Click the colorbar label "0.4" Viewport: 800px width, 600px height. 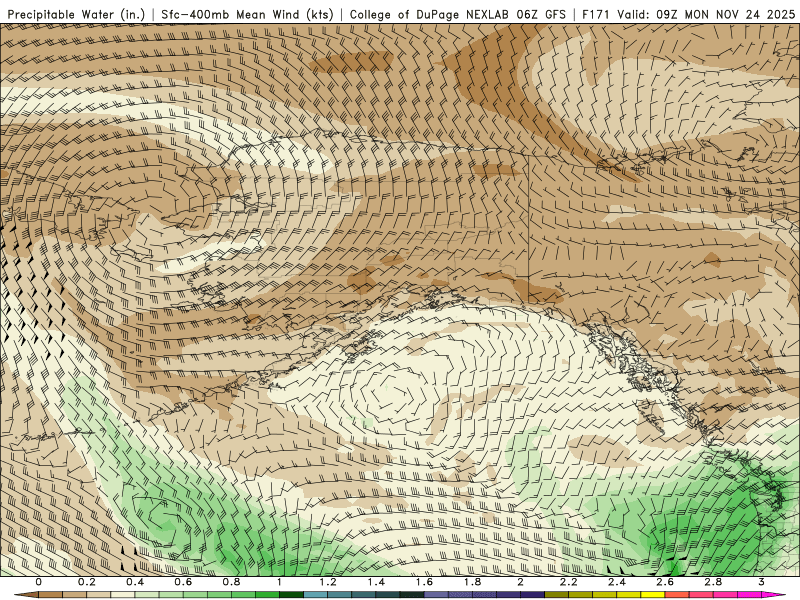135,582
